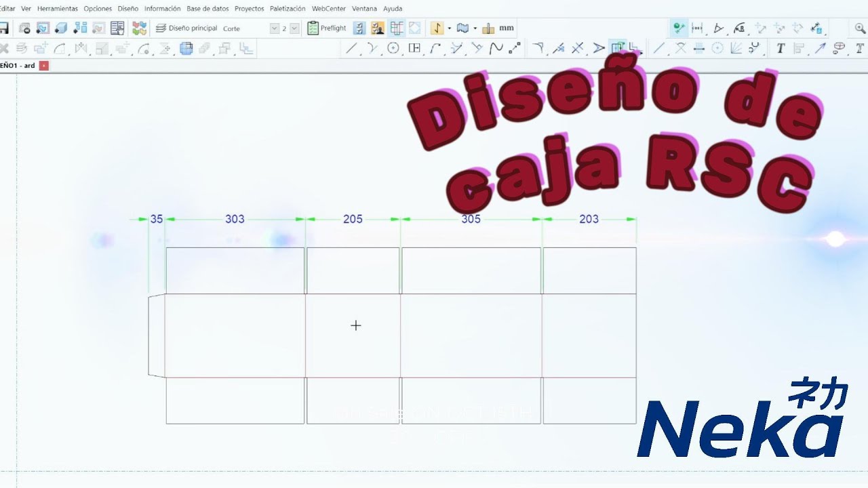Select the Circle drawing tool

tap(393, 48)
